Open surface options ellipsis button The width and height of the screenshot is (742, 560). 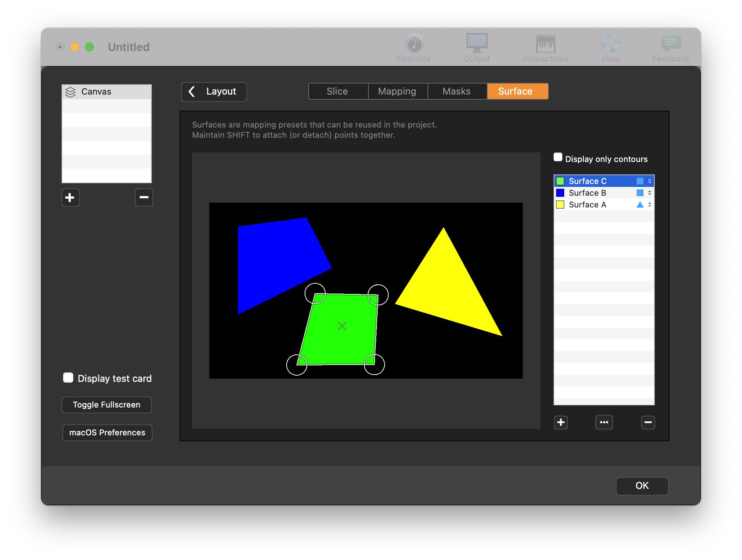(x=604, y=422)
